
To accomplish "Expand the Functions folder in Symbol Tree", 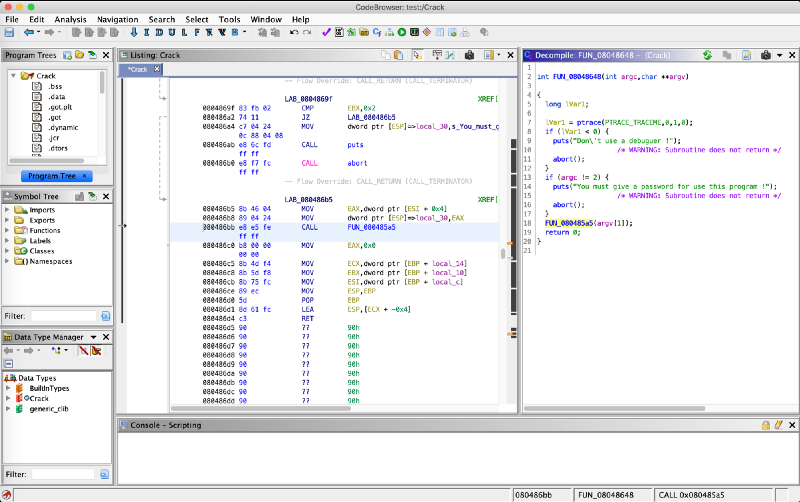I will [7, 230].
